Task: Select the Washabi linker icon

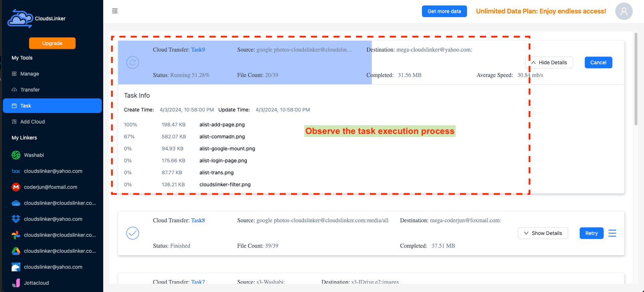Action: coord(16,155)
